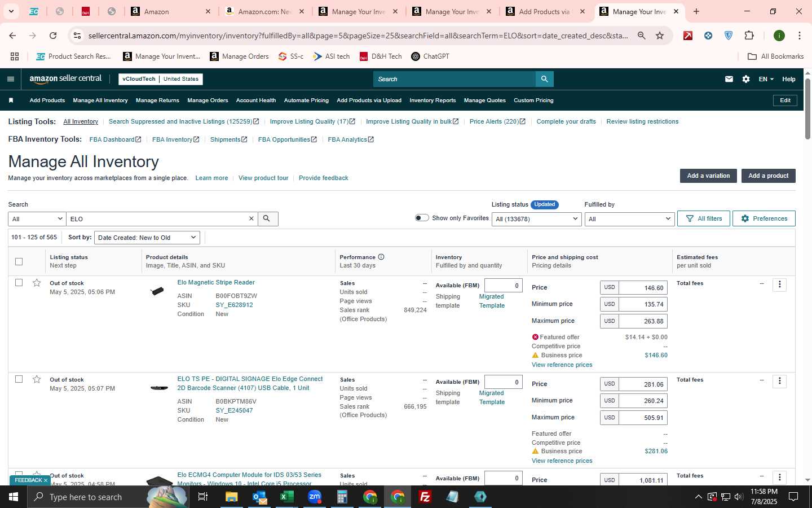Open the search field type dropdown showing All
The height and width of the screenshot is (508, 812).
(37, 218)
